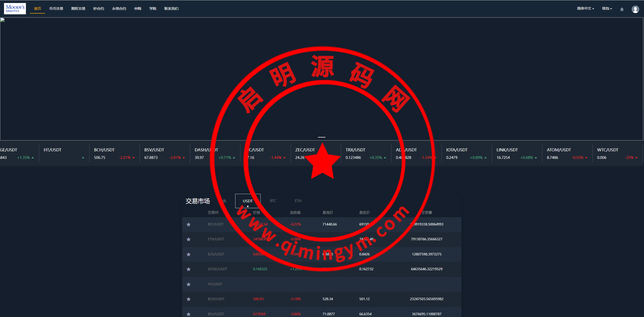This screenshot has width=644, height=317.
Task: Expand the 简体中文 language dropdown
Action: [x=585, y=9]
